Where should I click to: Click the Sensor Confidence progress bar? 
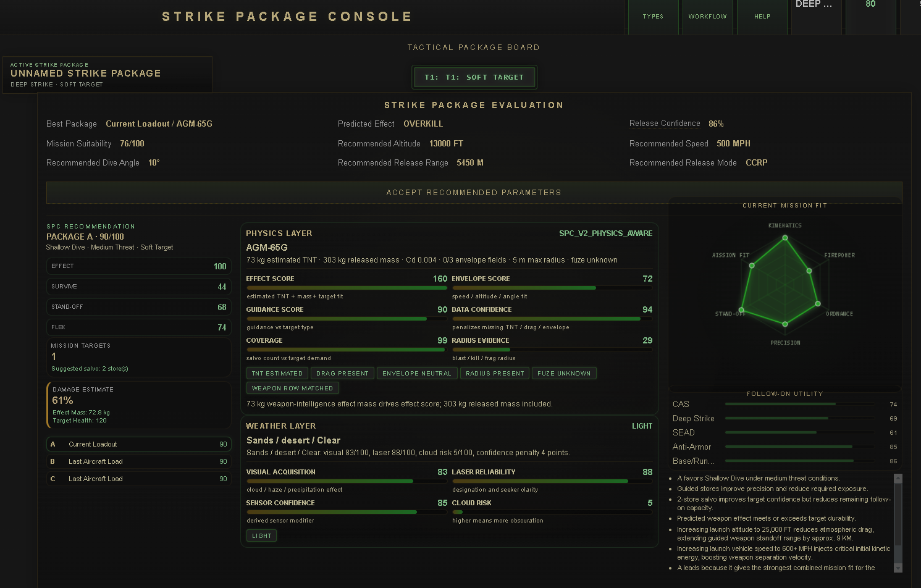pyautogui.click(x=347, y=512)
